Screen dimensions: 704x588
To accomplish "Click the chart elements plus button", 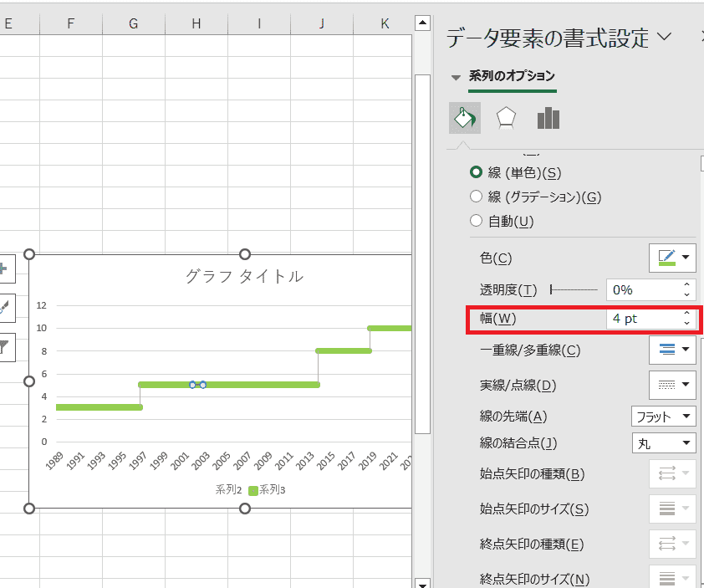I will [3, 268].
